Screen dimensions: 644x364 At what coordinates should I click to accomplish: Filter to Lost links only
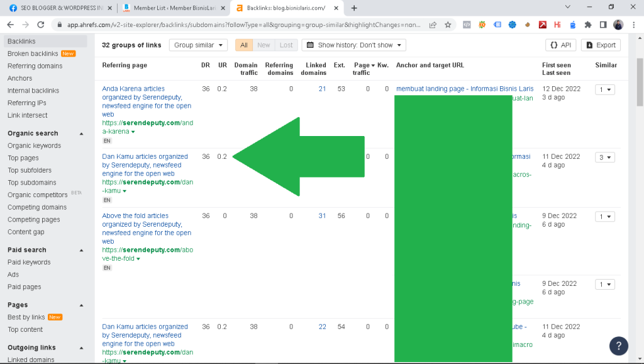pos(286,45)
